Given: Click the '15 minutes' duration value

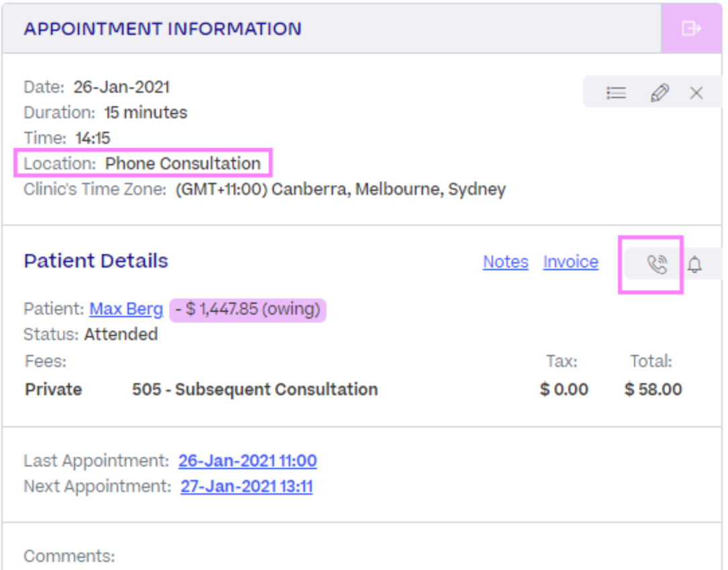Looking at the screenshot, I should pyautogui.click(x=146, y=112).
